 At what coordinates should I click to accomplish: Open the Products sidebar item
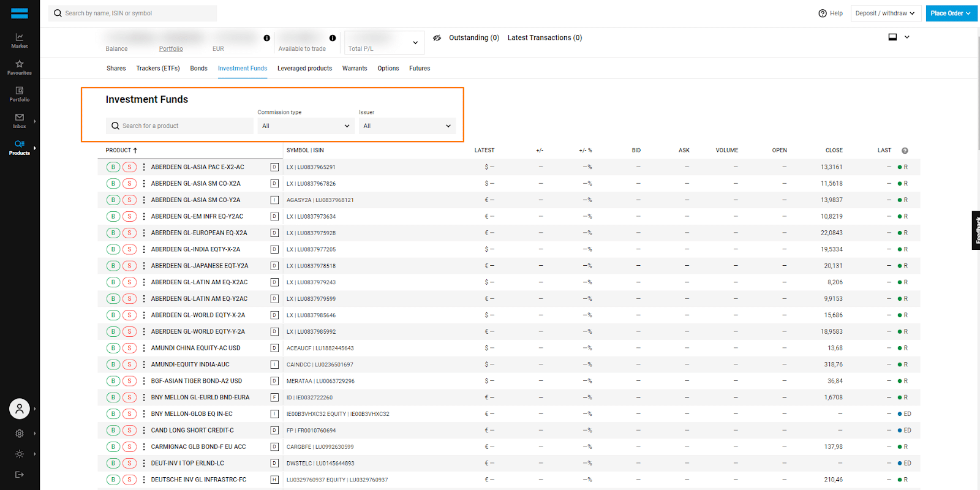pyautogui.click(x=20, y=148)
